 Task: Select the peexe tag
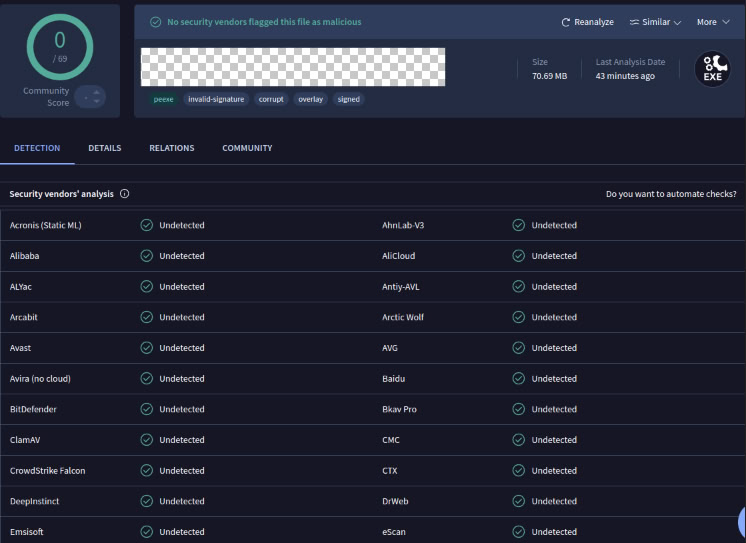[x=163, y=99]
